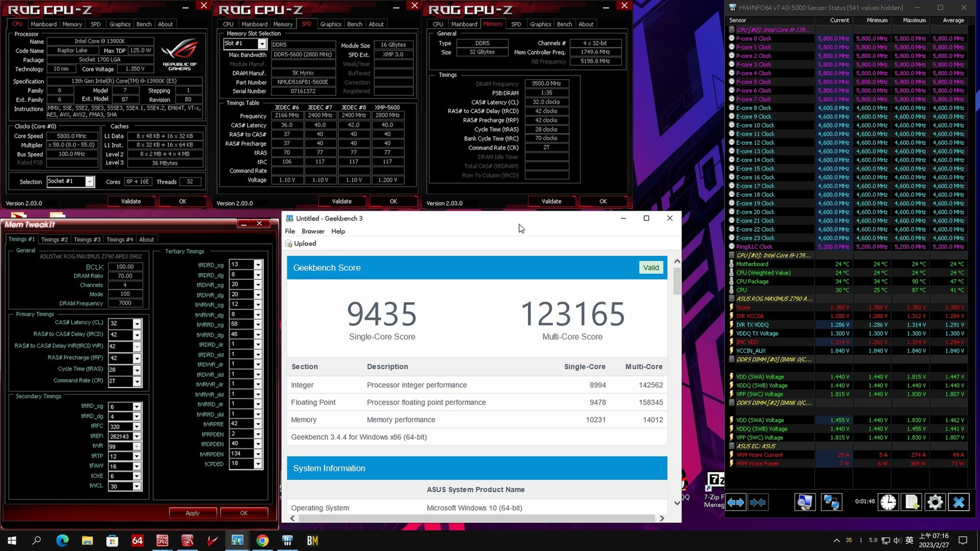The width and height of the screenshot is (980, 551).
Task: Click Geekbench vertical scrollbar thumb
Action: pyautogui.click(x=677, y=282)
